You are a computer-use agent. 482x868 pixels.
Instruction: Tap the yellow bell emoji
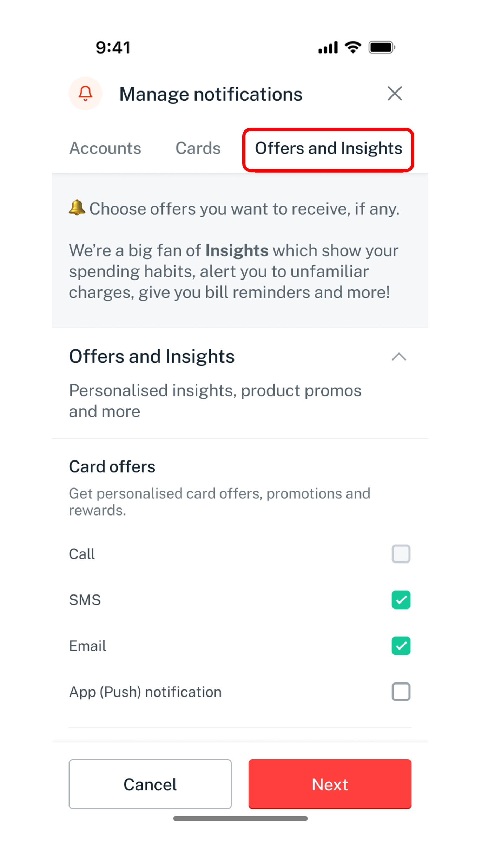(x=77, y=208)
